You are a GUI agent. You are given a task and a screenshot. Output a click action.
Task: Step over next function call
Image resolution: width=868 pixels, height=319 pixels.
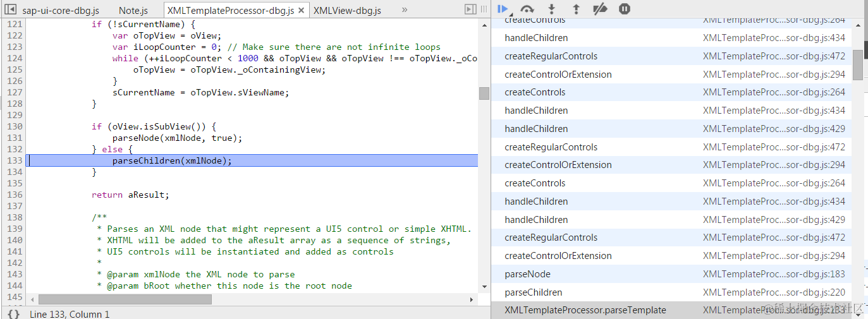[527, 9]
